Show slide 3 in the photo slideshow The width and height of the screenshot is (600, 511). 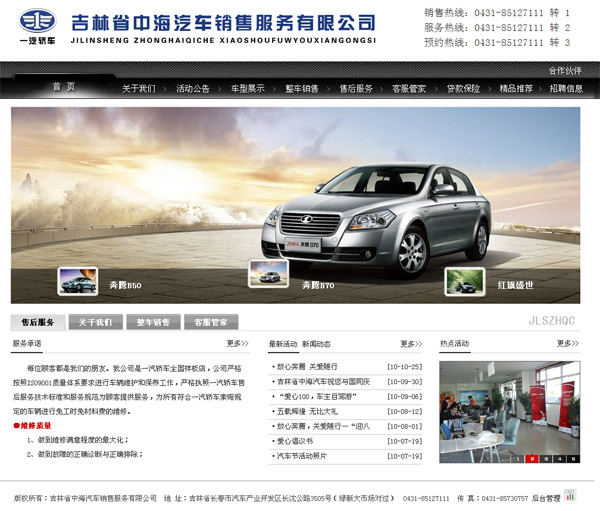[546, 459]
